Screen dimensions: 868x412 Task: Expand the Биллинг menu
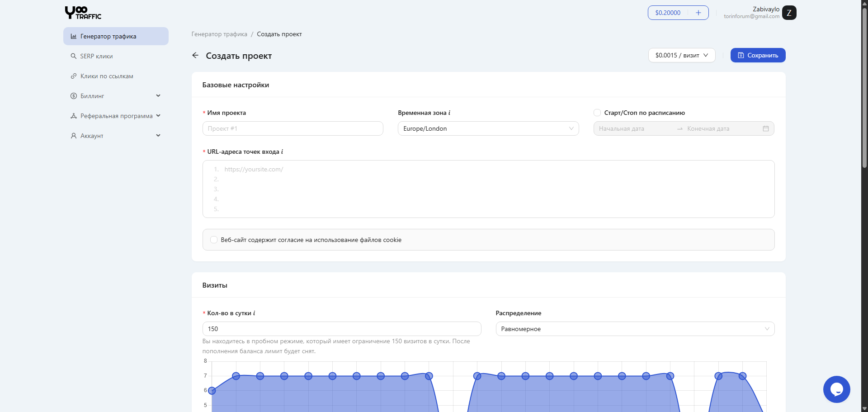(x=116, y=96)
